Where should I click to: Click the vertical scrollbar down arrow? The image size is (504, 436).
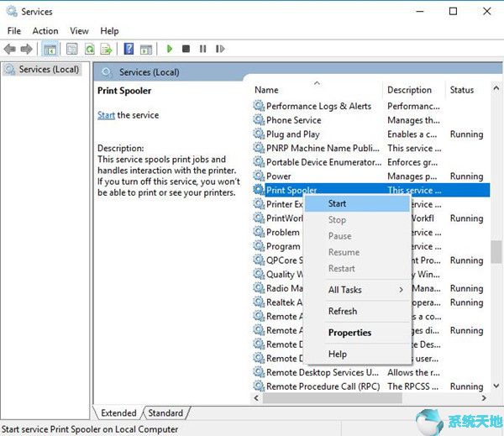click(x=496, y=386)
